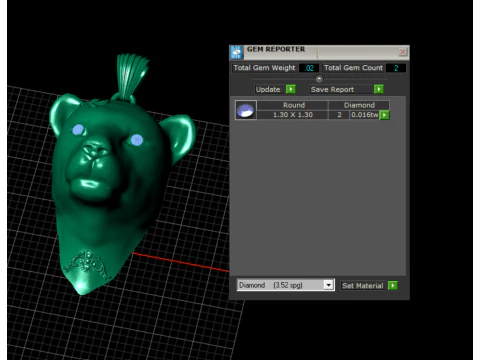Open the Diamond (3.52 spg) material dropdown
The height and width of the screenshot is (360, 480).
tap(286, 285)
